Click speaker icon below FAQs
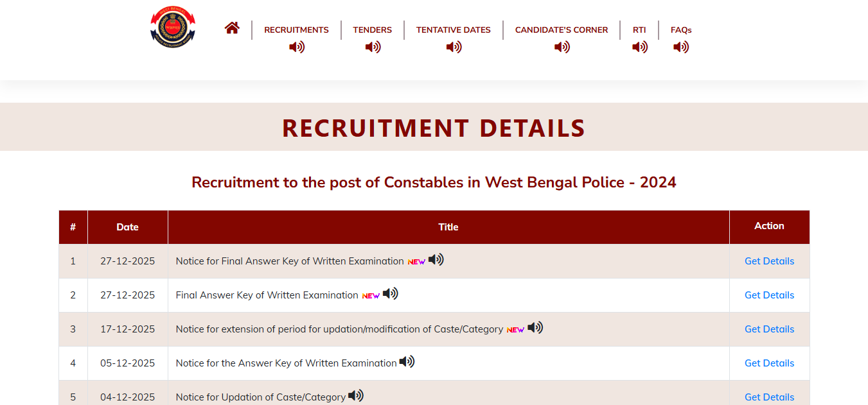 (681, 47)
